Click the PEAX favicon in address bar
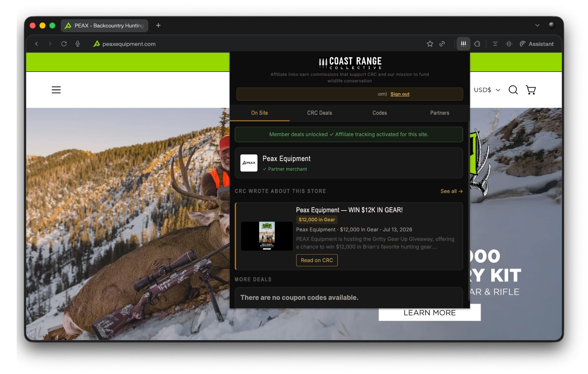This screenshot has height=374, width=588. (97, 44)
